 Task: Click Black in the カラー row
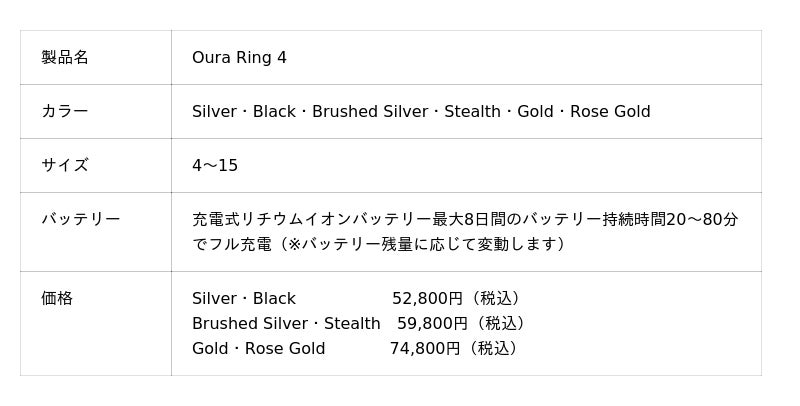(x=274, y=112)
